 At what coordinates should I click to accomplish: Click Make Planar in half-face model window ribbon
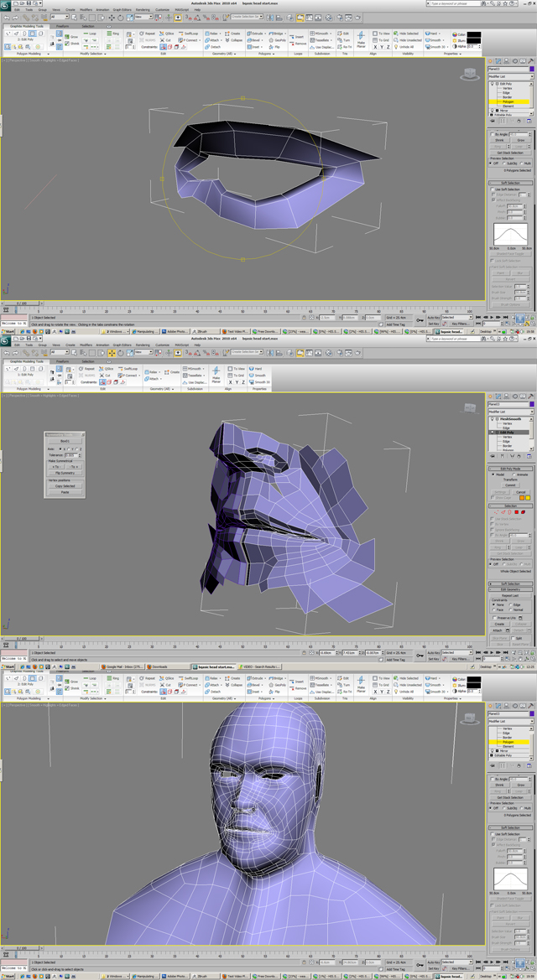click(x=216, y=375)
